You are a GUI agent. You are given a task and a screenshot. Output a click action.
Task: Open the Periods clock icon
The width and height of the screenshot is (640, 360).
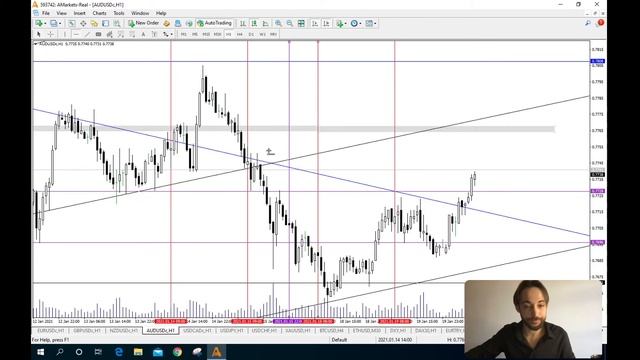pos(354,23)
